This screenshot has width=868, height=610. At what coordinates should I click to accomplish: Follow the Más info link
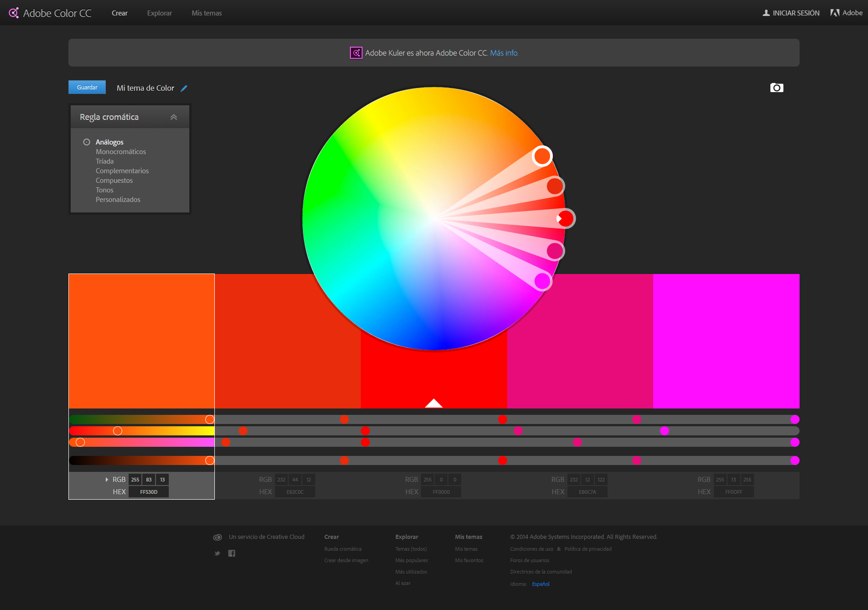(504, 53)
